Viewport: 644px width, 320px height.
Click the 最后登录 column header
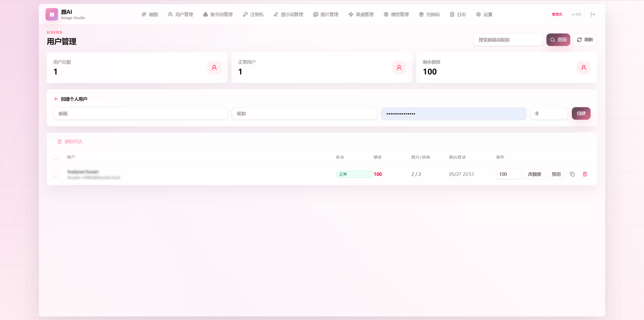(457, 157)
